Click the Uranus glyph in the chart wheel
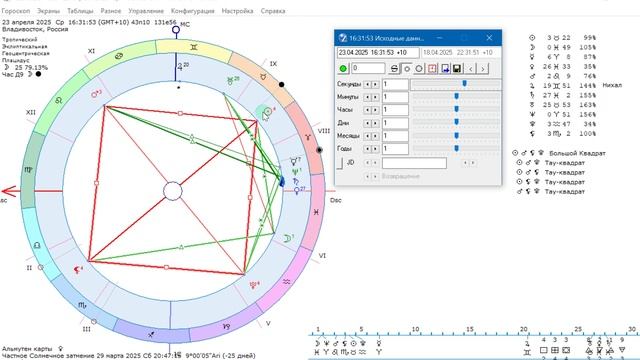 pyautogui.click(x=231, y=81)
